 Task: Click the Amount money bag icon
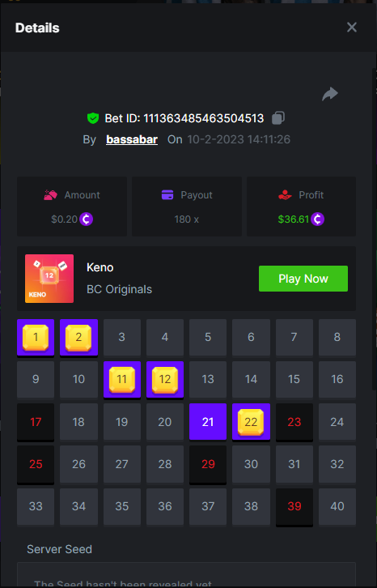[51, 195]
